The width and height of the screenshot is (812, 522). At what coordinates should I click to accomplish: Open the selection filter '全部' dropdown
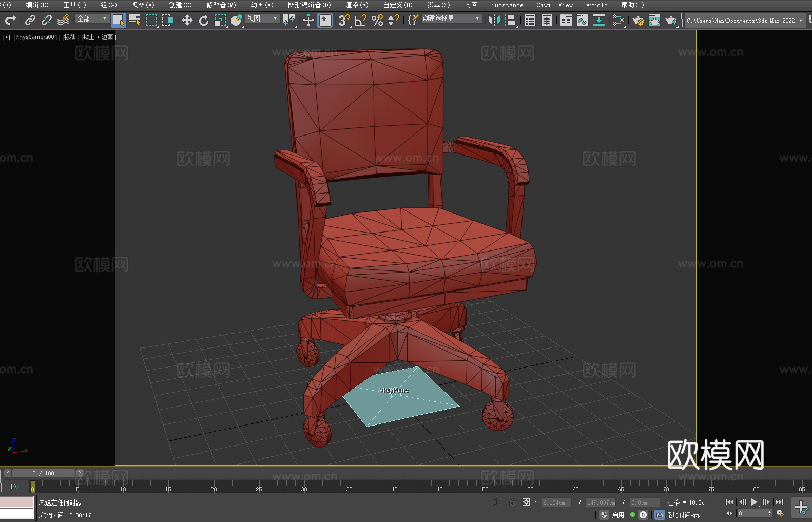pyautogui.click(x=92, y=18)
